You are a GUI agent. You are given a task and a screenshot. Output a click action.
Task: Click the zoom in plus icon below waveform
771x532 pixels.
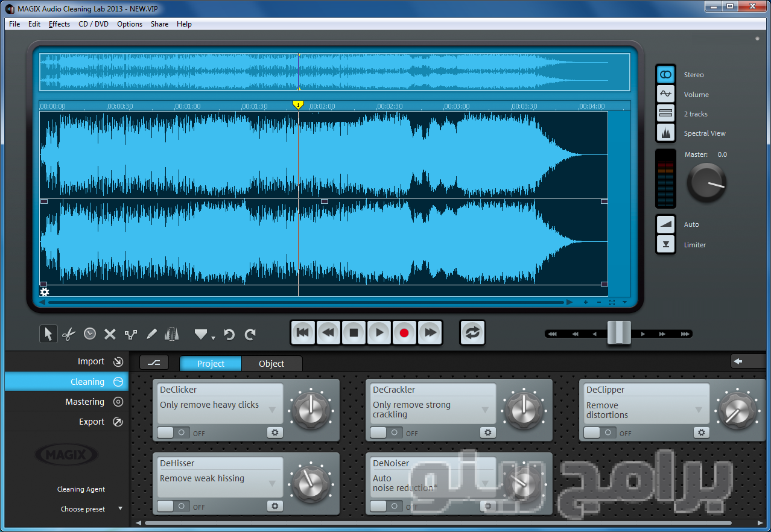click(x=585, y=302)
